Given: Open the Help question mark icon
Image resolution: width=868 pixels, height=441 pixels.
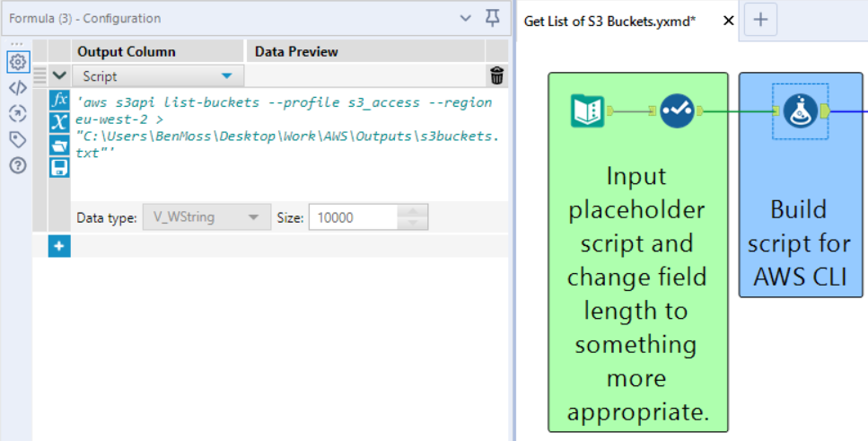Looking at the screenshot, I should [18, 165].
